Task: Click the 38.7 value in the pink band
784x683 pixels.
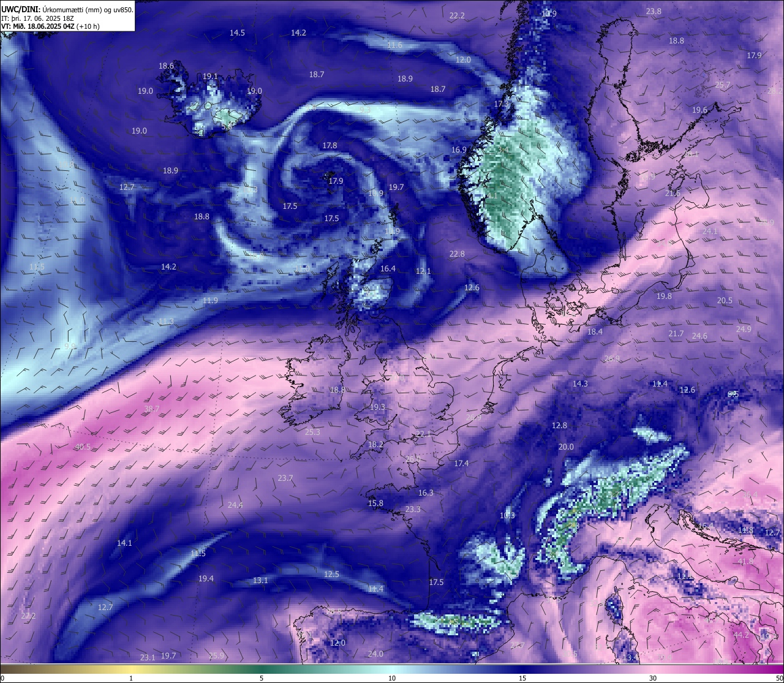Action: coord(151,409)
